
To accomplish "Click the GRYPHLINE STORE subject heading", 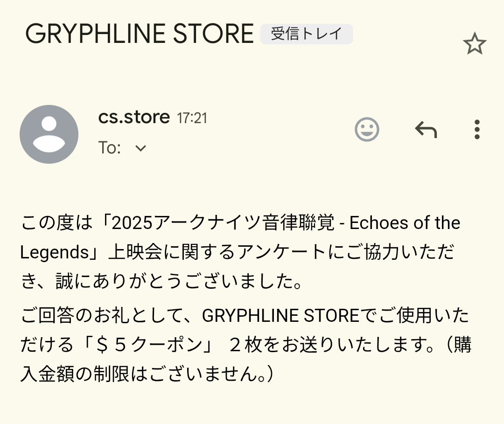I will tap(140, 34).
